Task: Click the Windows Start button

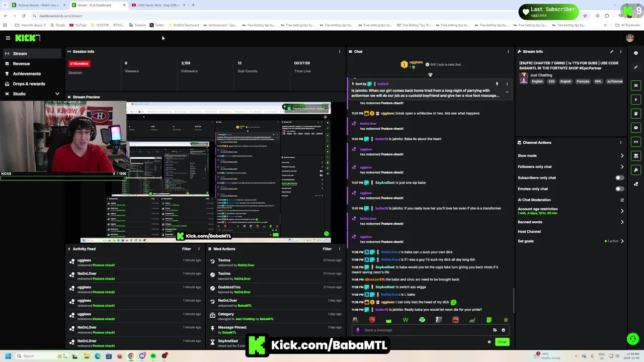Action: coord(8,356)
